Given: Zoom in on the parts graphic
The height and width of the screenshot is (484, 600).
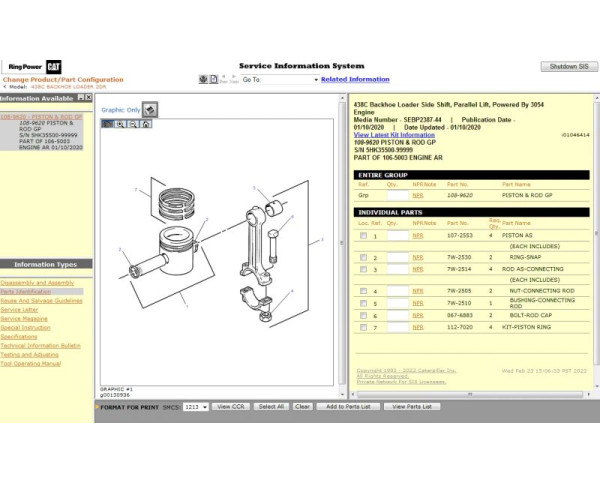Looking at the screenshot, I should [121, 124].
